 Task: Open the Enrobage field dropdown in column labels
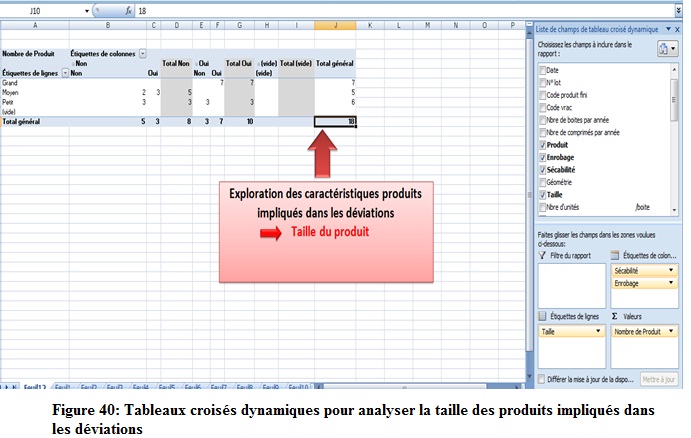click(x=671, y=283)
